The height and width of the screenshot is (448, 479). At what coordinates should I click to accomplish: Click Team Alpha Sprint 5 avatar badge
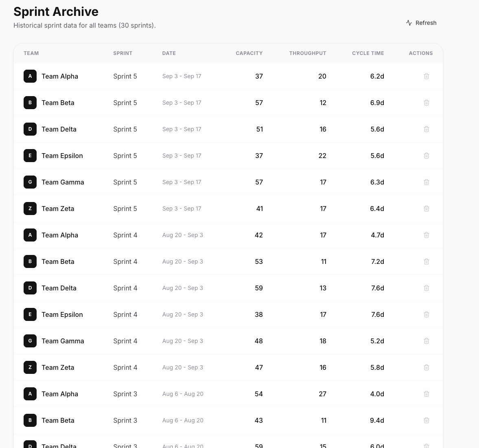point(30,76)
